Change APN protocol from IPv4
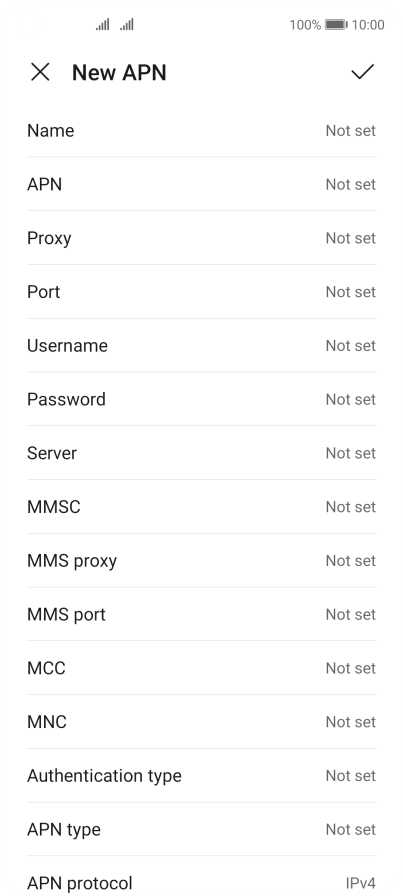403x896 pixels. [x=201, y=876]
